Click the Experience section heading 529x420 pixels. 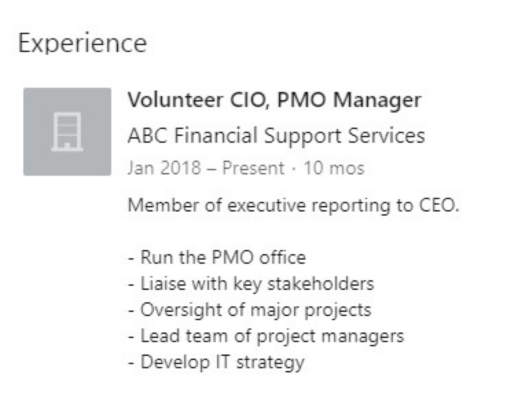[x=82, y=43]
